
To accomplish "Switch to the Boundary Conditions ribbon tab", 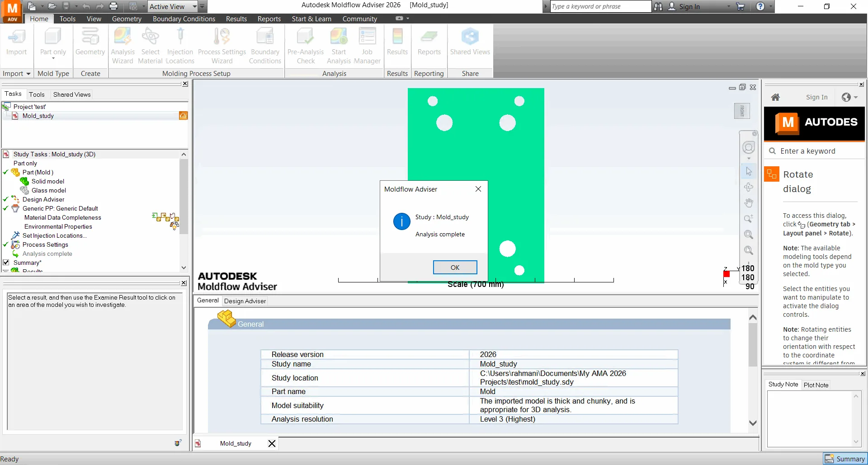I will 184,19.
